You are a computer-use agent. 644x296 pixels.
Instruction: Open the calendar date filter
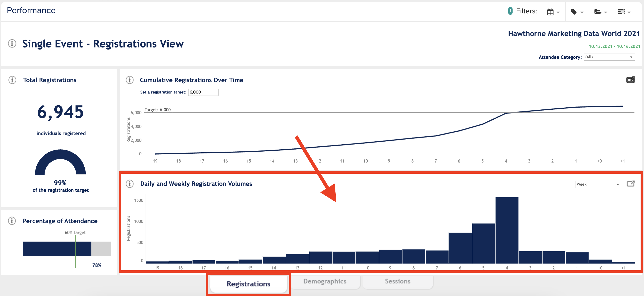(x=553, y=12)
